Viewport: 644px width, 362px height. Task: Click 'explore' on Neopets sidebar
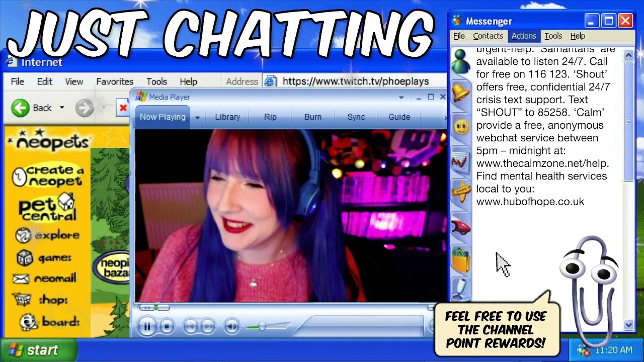[x=47, y=235]
